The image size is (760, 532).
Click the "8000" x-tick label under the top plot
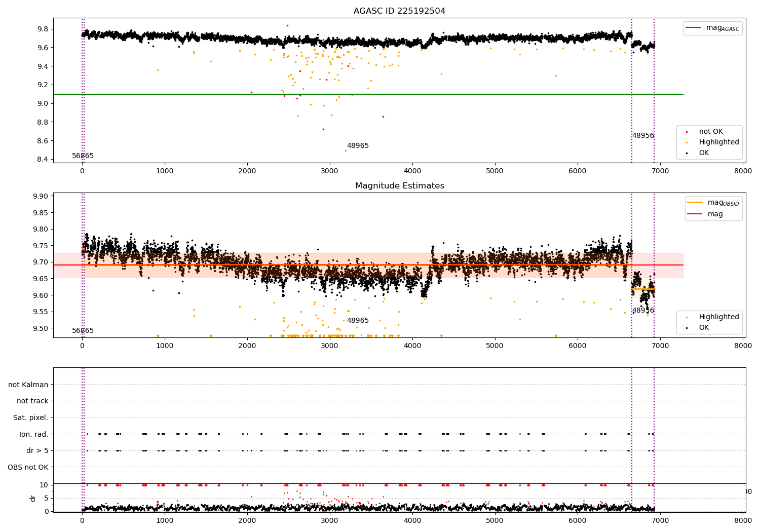743,171
